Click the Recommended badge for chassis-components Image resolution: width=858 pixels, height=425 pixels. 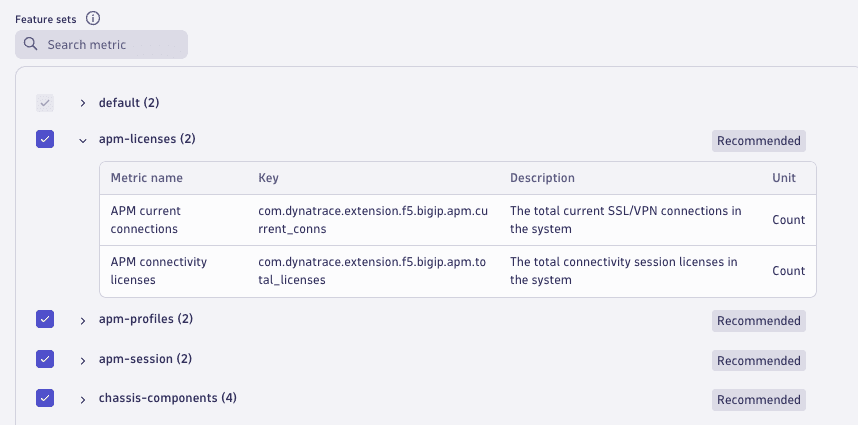[758, 399]
